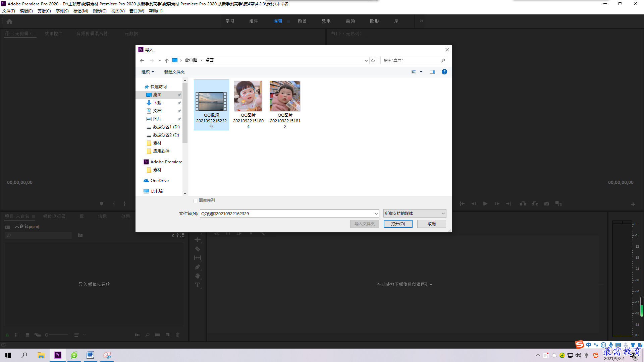
Task: Select the Razor tool in the tools panel
Action: point(198,249)
